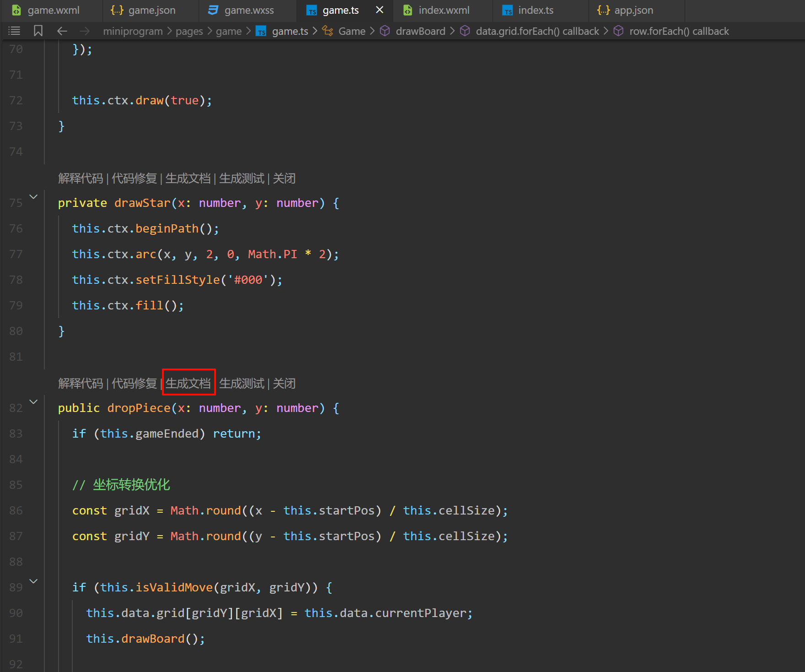
Task: Click the CSS icon on game.wxss tab
Action: point(213,10)
